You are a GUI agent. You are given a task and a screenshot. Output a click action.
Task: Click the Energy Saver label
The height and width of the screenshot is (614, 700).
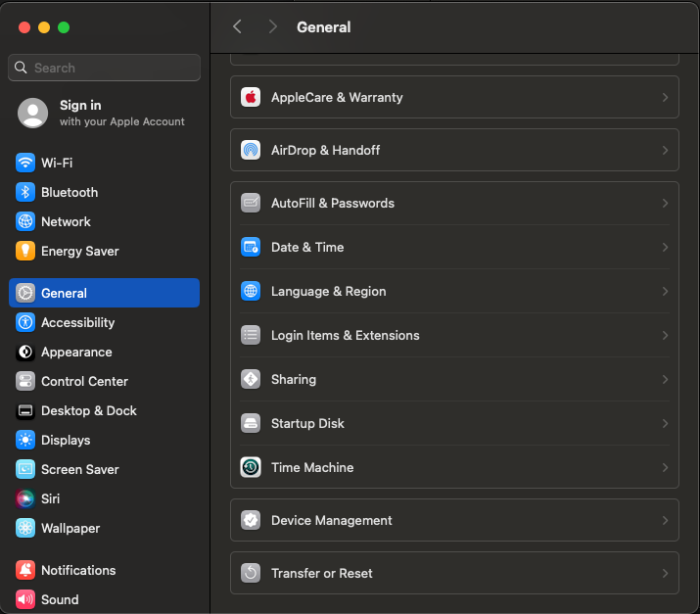tap(80, 252)
